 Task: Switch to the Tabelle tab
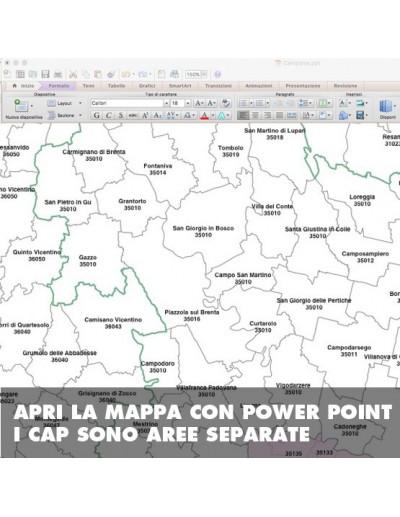point(116,86)
